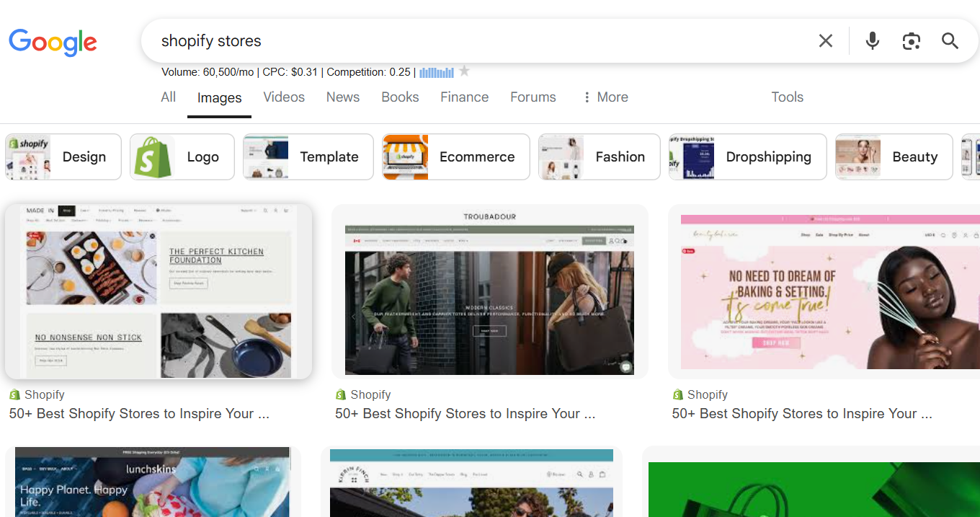980x517 pixels.
Task: Click the Shopify favicon under the pink beauty store result
Action: [676, 394]
